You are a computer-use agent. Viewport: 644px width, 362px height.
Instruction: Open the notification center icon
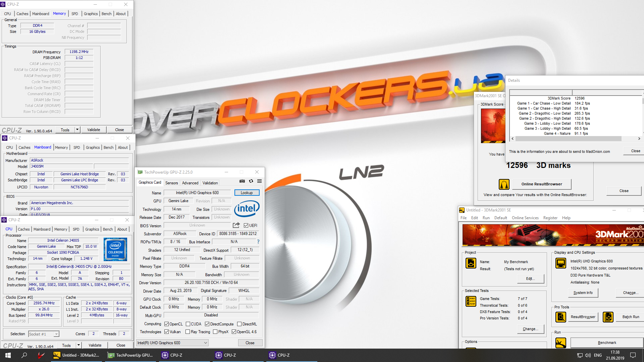tap(633, 355)
